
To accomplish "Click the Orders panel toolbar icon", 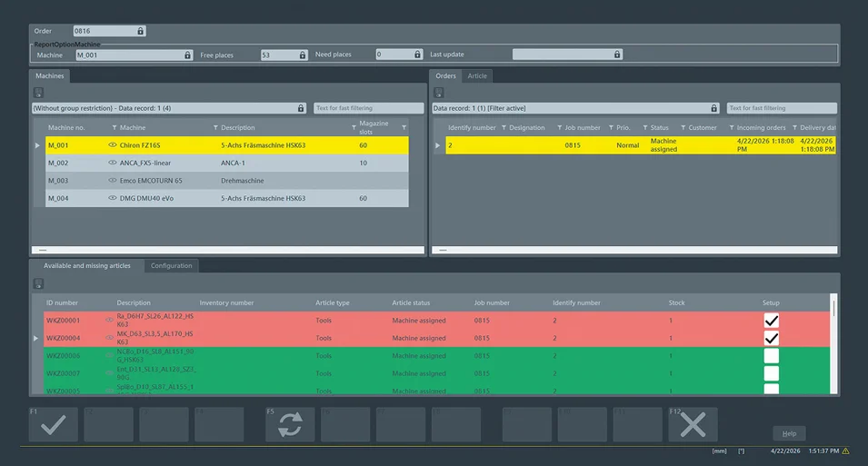I will coord(438,93).
